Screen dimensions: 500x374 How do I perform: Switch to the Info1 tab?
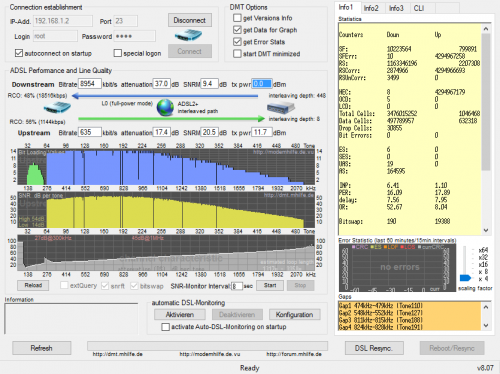point(346,7)
